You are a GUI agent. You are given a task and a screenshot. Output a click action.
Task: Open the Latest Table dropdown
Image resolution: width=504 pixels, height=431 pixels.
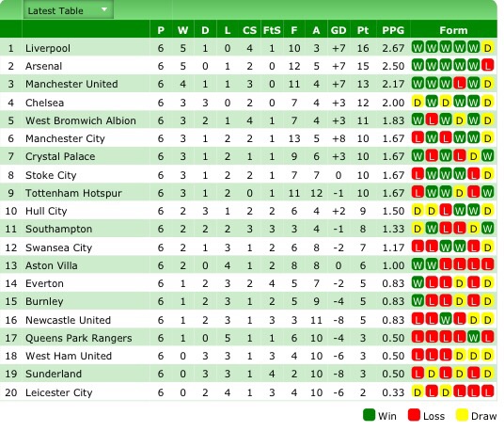click(x=68, y=10)
